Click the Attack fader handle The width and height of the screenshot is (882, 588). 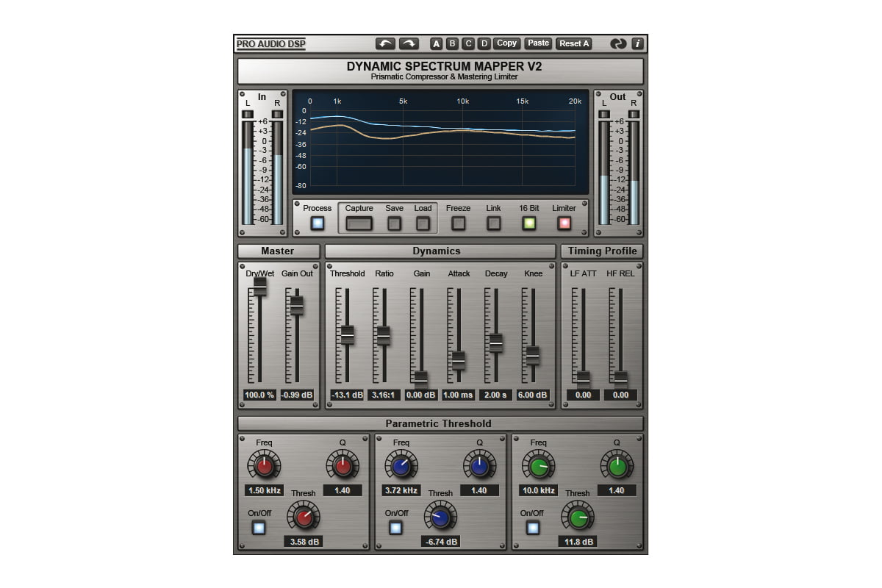[x=459, y=360]
